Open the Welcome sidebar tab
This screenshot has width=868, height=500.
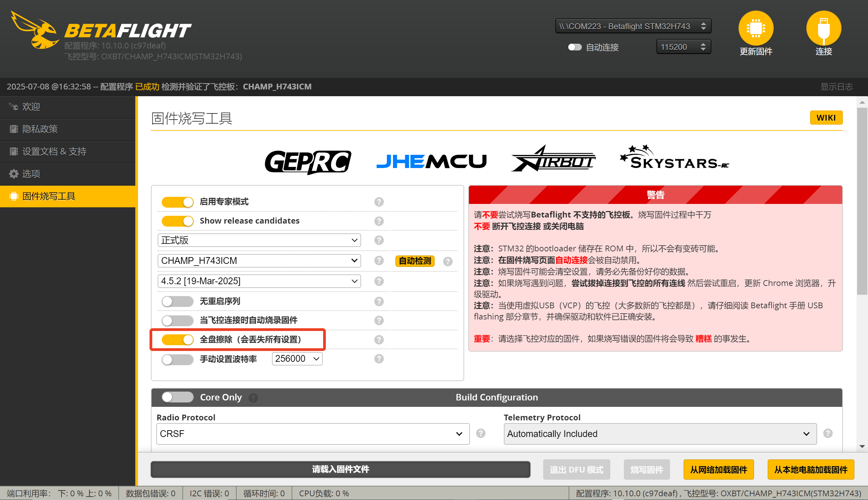[x=31, y=107]
